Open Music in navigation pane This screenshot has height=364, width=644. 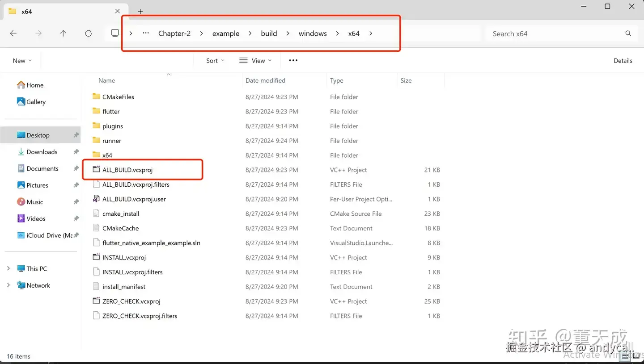[x=30, y=202]
